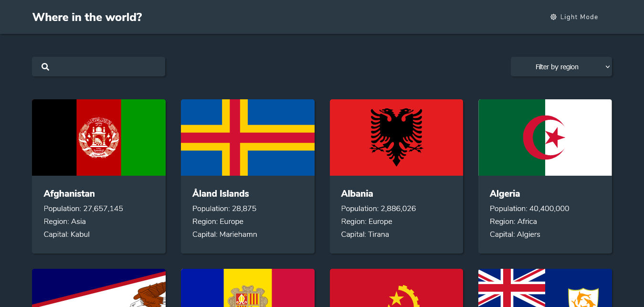
Task: Click the Where in the world? heading
Action: click(x=87, y=17)
